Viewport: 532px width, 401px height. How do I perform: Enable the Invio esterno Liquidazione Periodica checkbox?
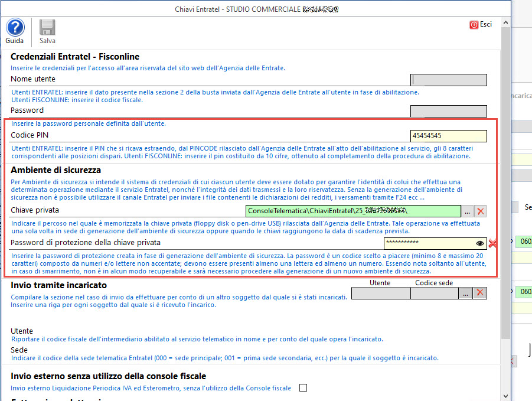point(303,388)
